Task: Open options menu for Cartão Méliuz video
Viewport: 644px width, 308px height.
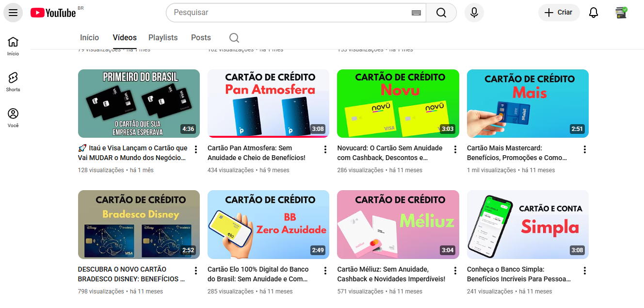Action: tap(455, 271)
